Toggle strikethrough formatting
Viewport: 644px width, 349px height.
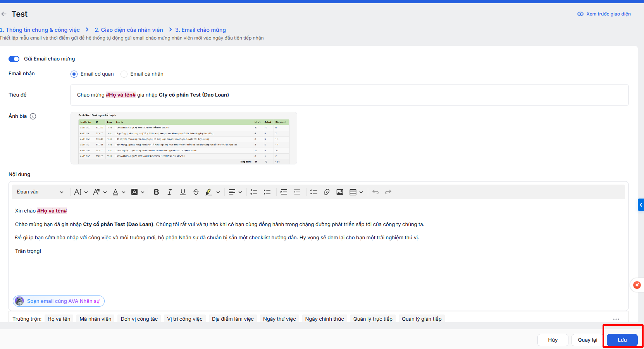[x=196, y=192]
